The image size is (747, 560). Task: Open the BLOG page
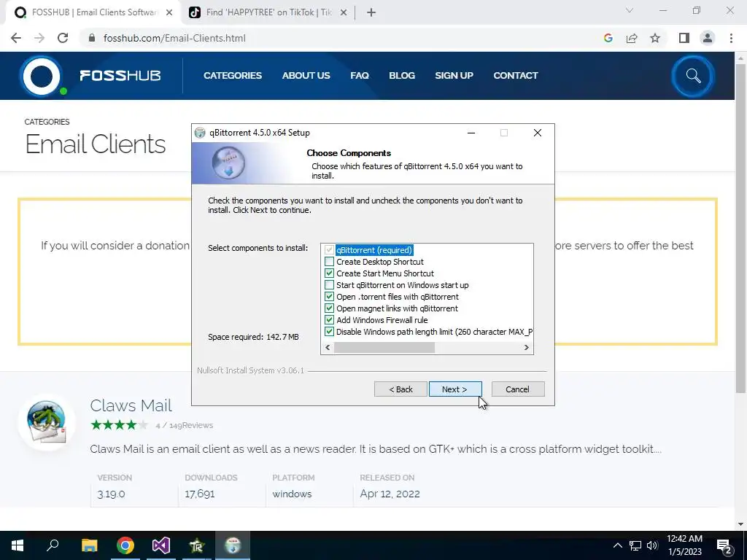(402, 76)
